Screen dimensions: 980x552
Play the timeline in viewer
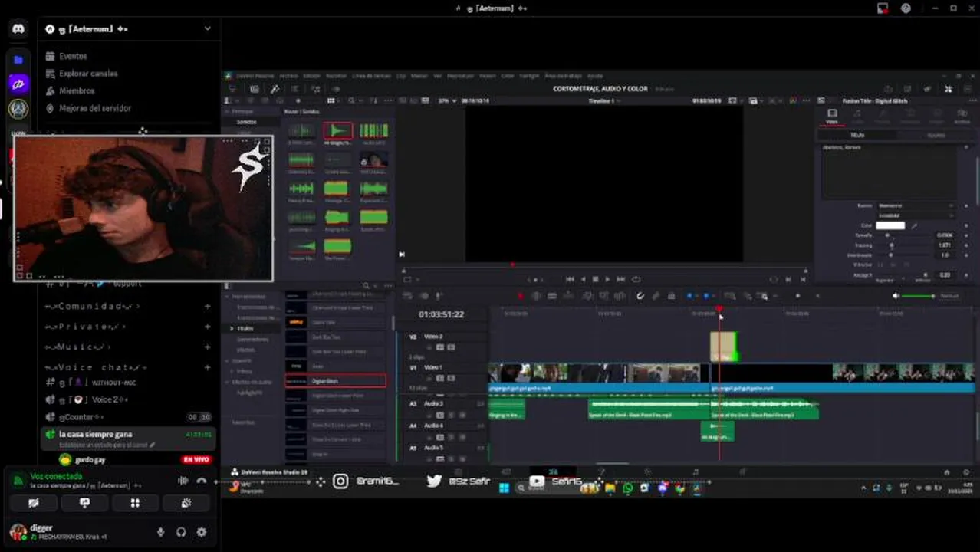(607, 279)
